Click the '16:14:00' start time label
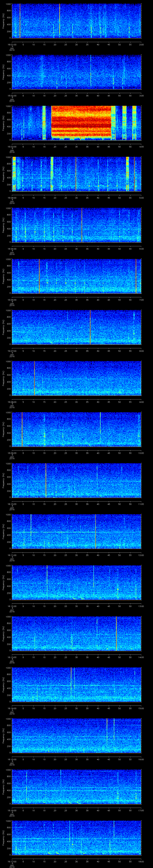 coord(12,708)
